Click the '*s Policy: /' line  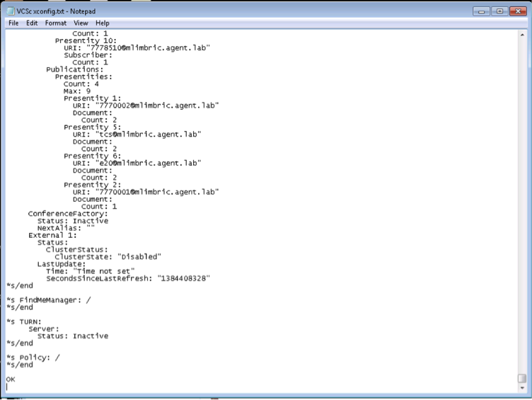click(33, 358)
